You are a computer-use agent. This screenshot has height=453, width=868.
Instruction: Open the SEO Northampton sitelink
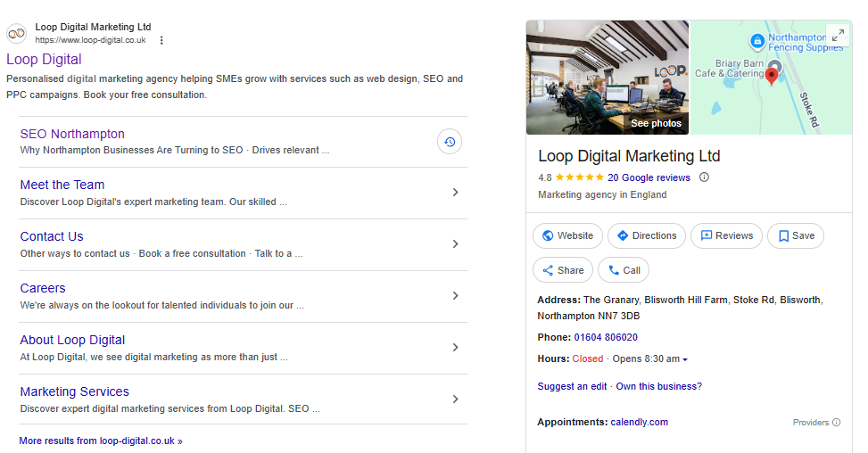(72, 134)
